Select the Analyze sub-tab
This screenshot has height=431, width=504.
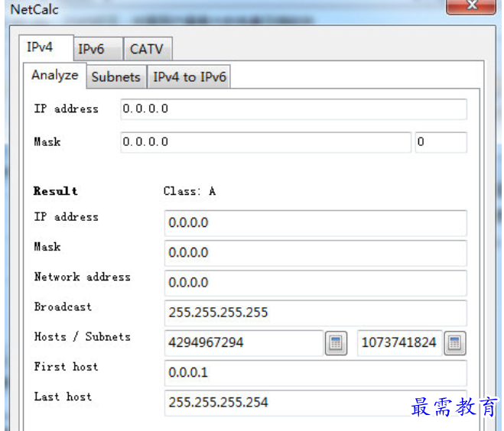(x=54, y=76)
